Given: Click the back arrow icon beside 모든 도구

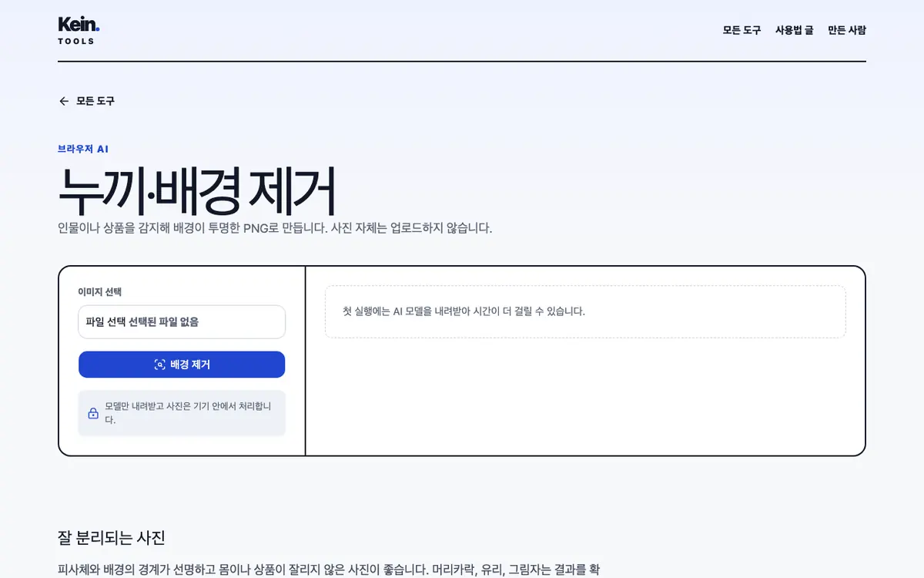Looking at the screenshot, I should (x=64, y=101).
